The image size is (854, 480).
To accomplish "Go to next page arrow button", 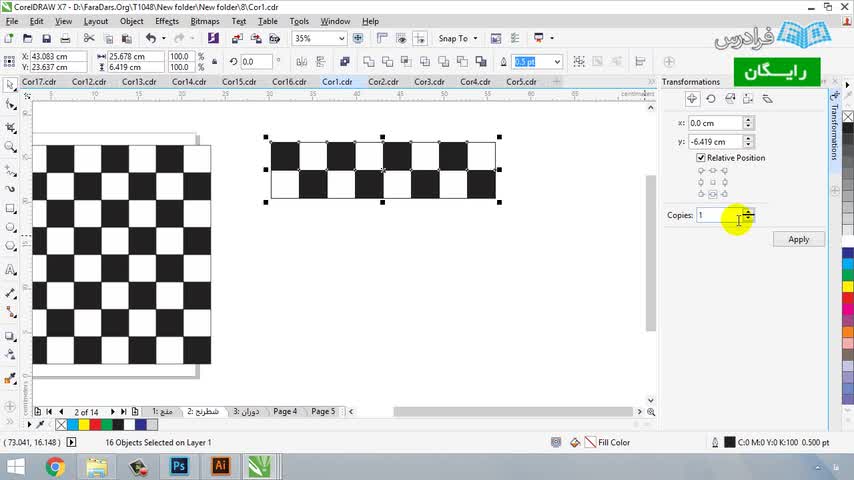I will 112,411.
